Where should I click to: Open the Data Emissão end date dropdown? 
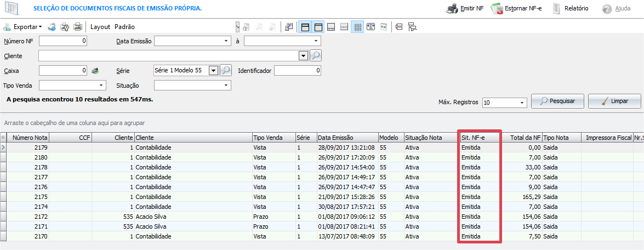click(x=316, y=41)
